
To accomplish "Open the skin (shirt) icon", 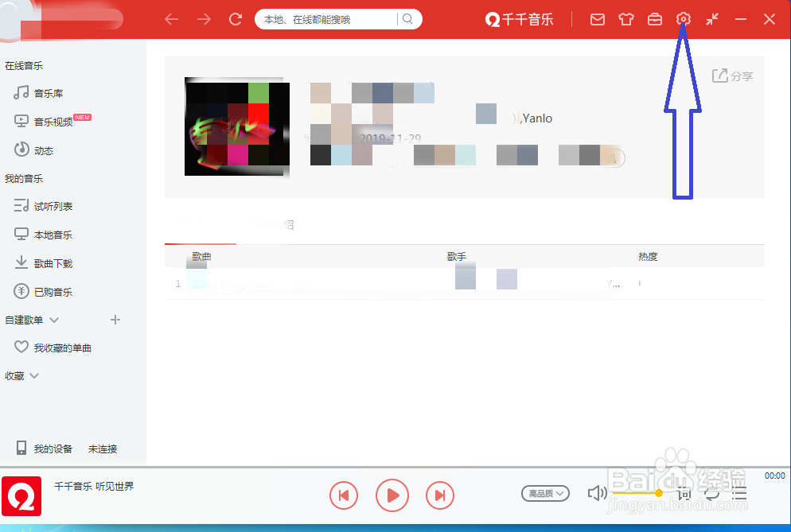I will click(x=626, y=20).
